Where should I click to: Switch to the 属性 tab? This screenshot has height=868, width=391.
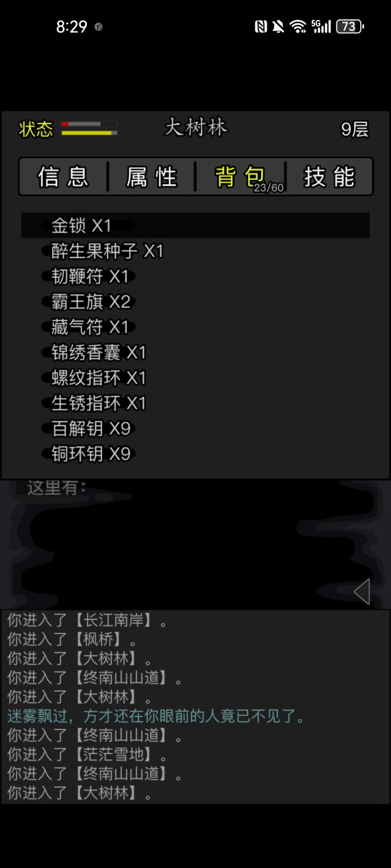pyautogui.click(x=152, y=177)
